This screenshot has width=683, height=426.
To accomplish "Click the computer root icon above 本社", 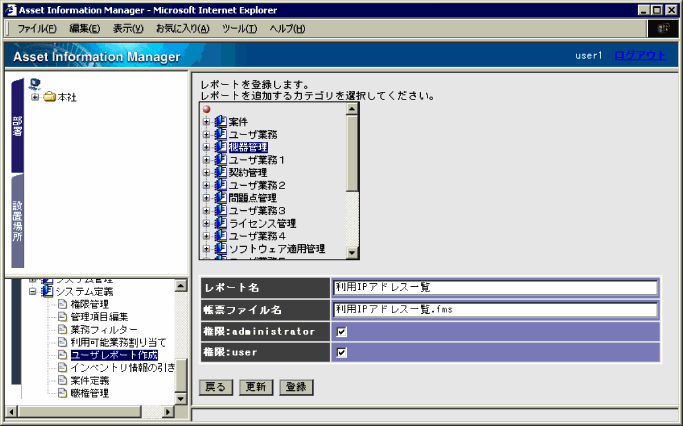I will pyautogui.click(x=35, y=84).
